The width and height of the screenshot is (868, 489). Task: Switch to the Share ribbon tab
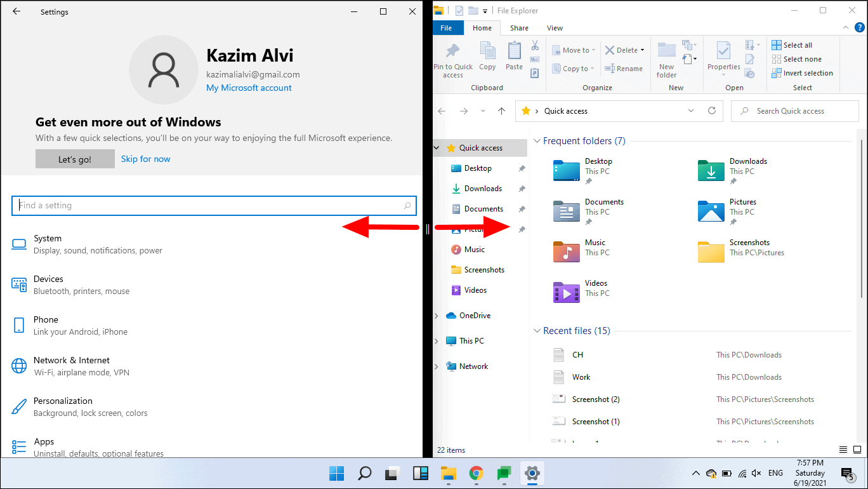coord(519,28)
